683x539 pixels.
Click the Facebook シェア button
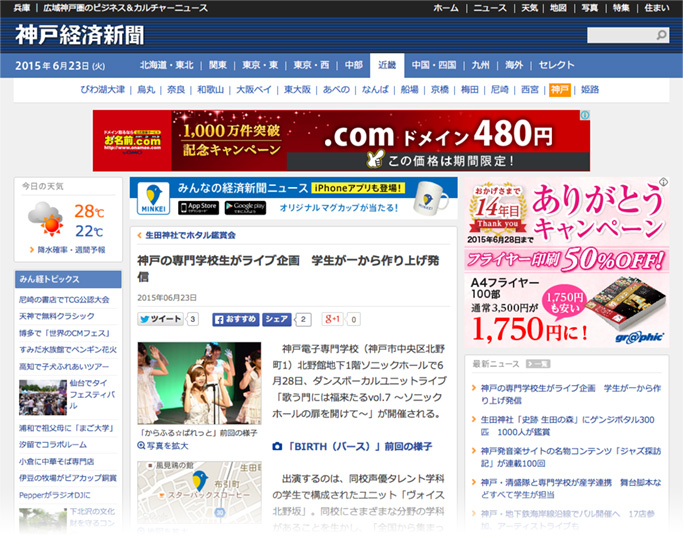tap(277, 319)
